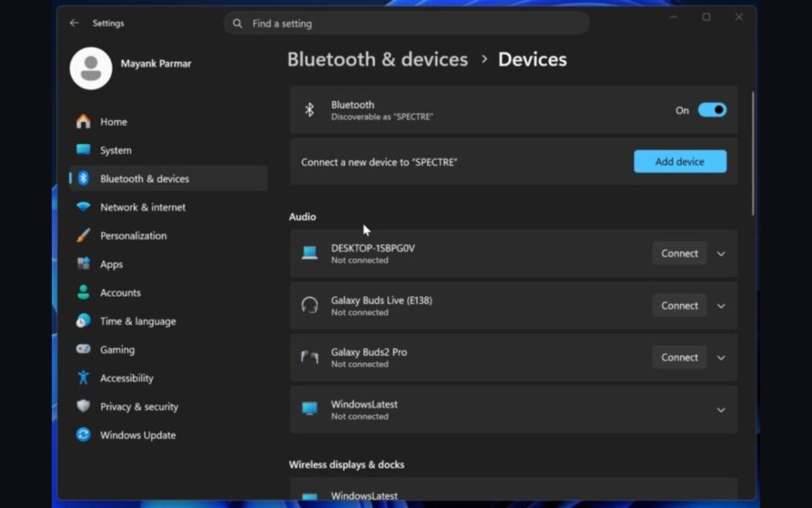812x508 pixels.
Task: Turn off the Bluetooth toggle
Action: coord(712,110)
